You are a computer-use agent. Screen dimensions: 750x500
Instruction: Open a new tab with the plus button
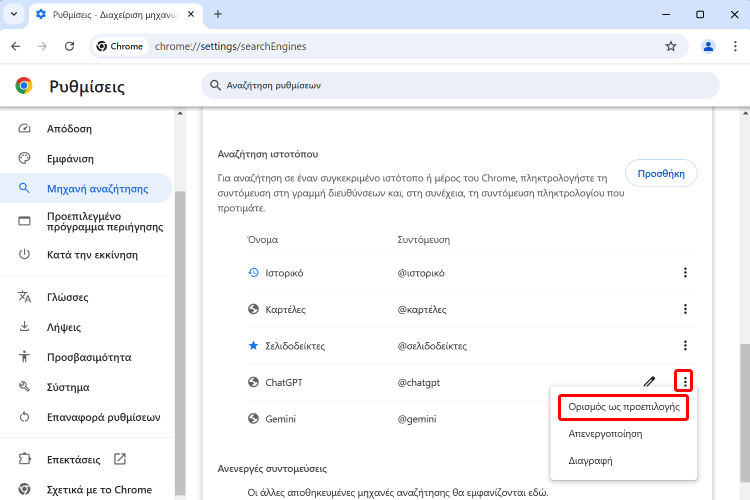click(218, 14)
